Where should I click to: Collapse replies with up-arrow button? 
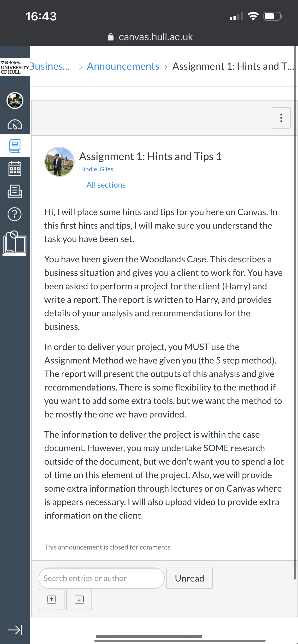pos(51,599)
